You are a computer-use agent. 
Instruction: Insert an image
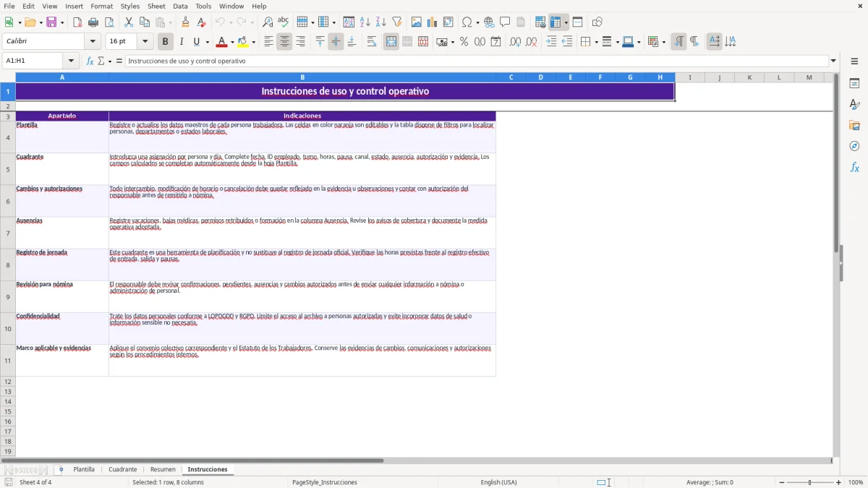pyautogui.click(x=417, y=22)
